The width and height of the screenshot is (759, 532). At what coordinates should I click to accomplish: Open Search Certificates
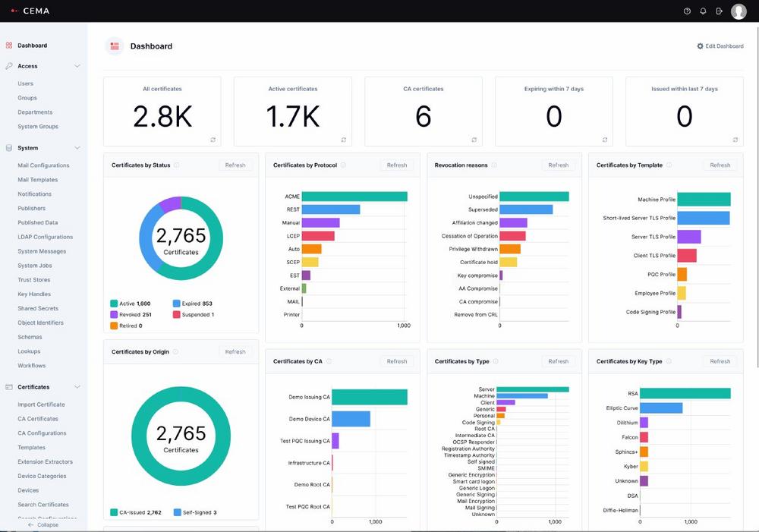(x=43, y=505)
